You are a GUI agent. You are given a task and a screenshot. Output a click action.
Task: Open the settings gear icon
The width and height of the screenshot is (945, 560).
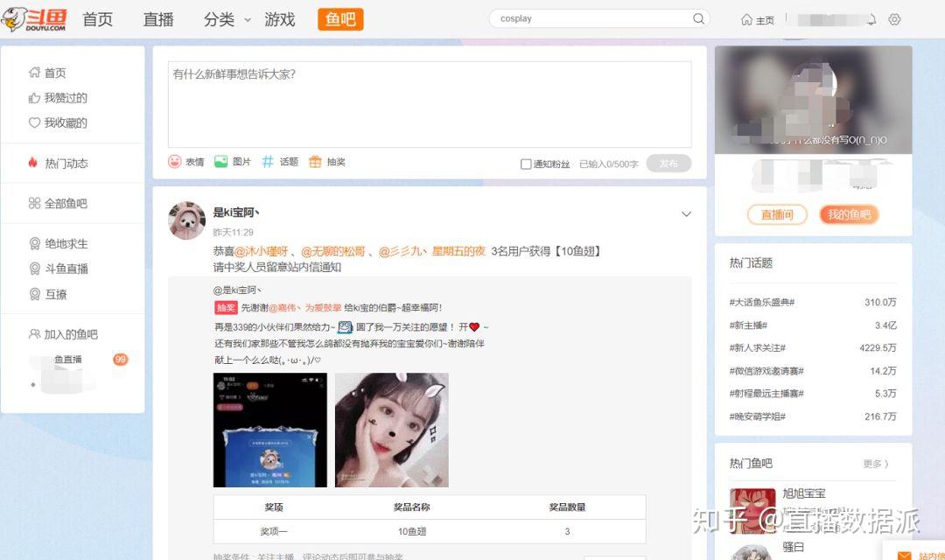coord(894,19)
